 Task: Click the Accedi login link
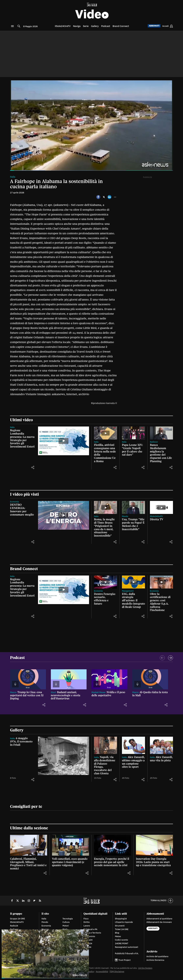(165, 26)
